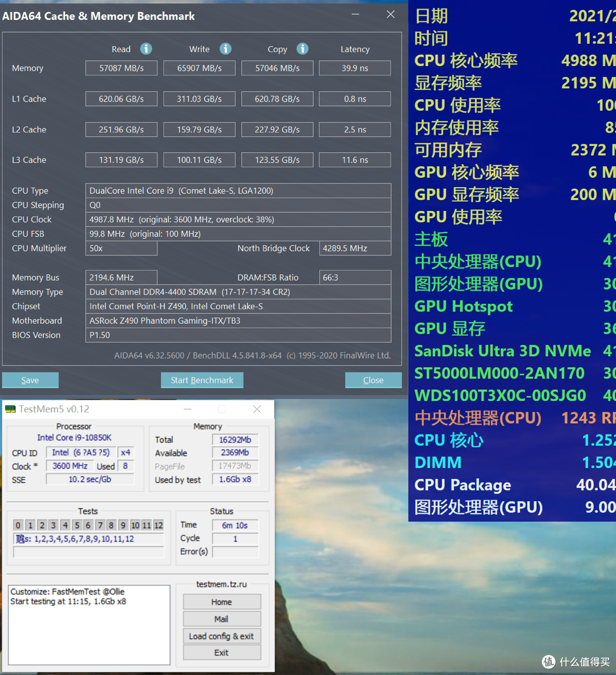Click L1 Cache Read value 620.06 GB/s
This screenshot has height=675, width=616.
(121, 99)
